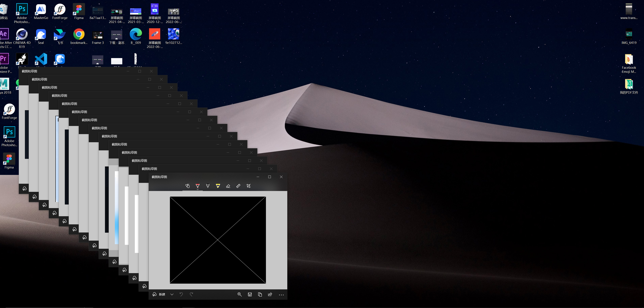Screen dimensions: 644x308
Task: Share the snip via share icon
Action: point(270,294)
